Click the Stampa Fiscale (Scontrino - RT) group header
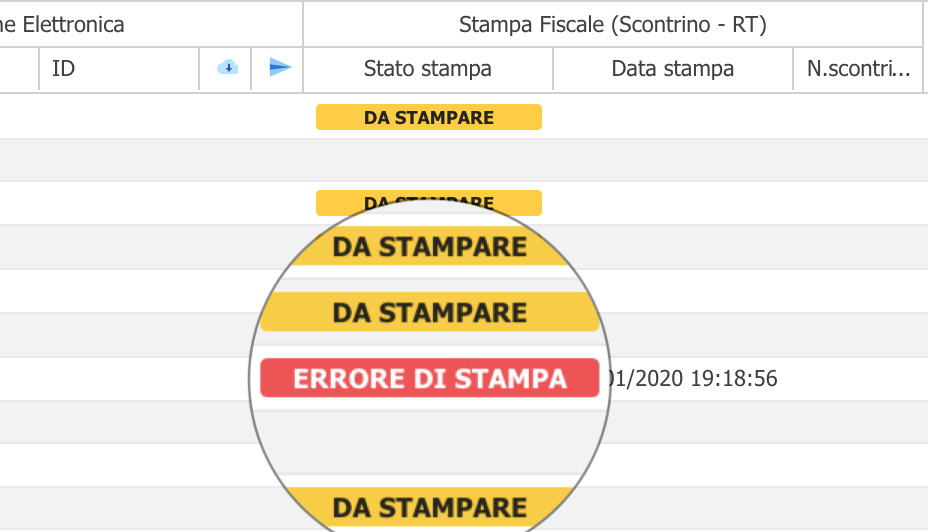Image resolution: width=928 pixels, height=532 pixels. [x=613, y=24]
